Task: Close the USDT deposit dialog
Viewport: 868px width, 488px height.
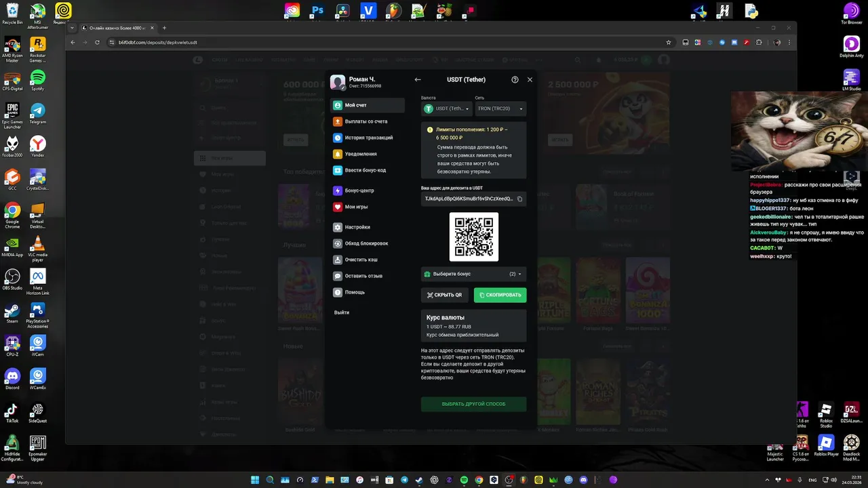Action: click(530, 79)
